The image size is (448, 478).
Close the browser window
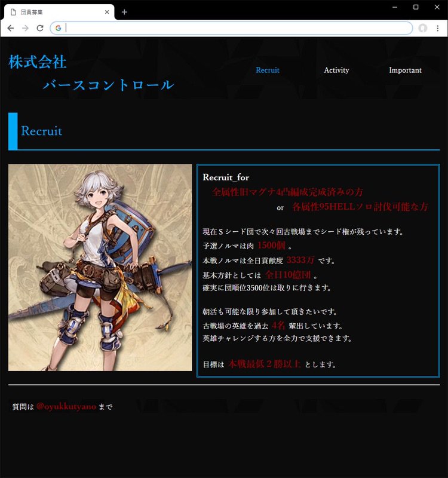point(437,7)
